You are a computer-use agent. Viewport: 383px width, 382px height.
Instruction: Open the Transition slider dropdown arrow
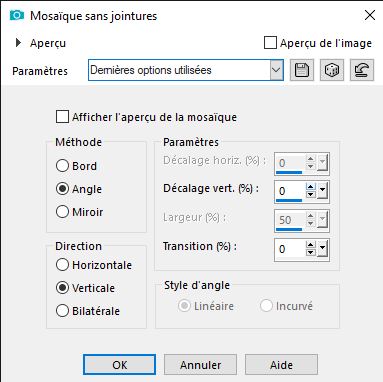coord(322,248)
